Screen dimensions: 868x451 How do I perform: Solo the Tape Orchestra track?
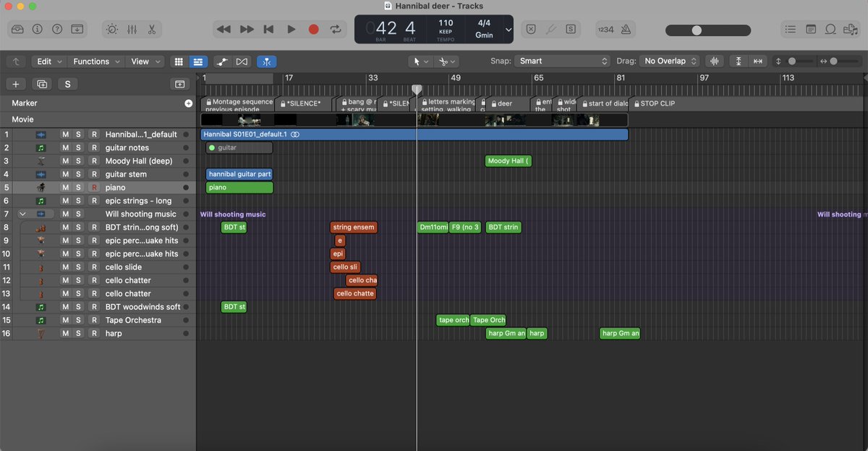(79, 320)
